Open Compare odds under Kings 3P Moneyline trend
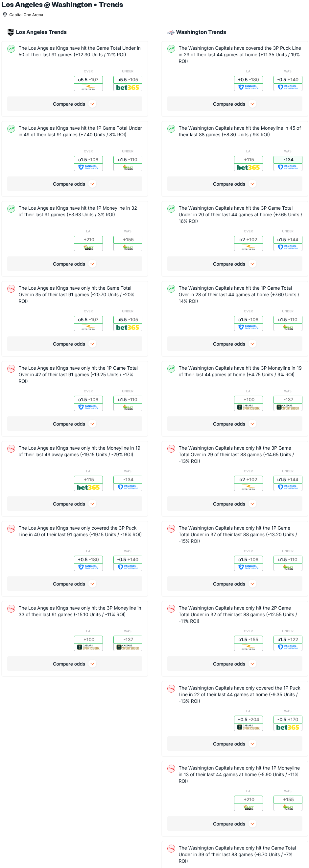Image resolution: width=309 pixels, height=868 pixels. [74, 664]
